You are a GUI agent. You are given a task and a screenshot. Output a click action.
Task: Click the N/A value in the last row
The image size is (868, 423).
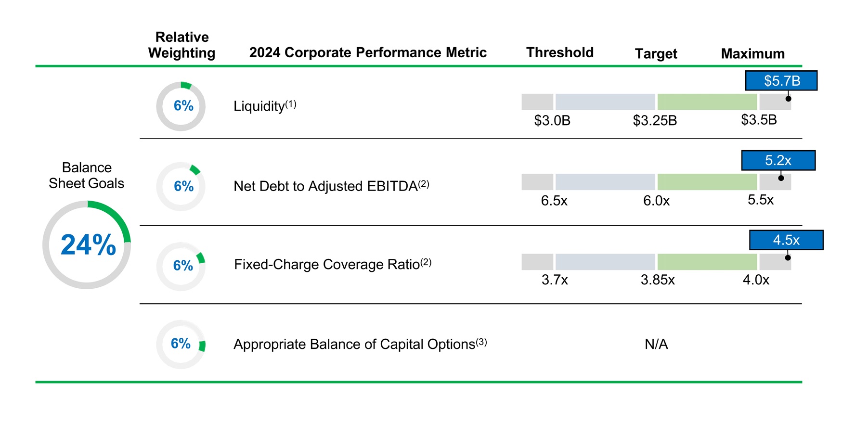coord(656,344)
